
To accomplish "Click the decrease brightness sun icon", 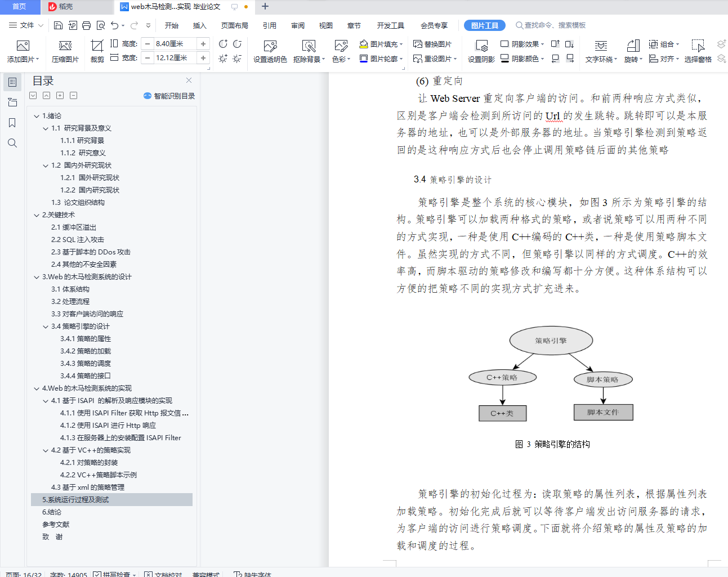I will [237, 59].
